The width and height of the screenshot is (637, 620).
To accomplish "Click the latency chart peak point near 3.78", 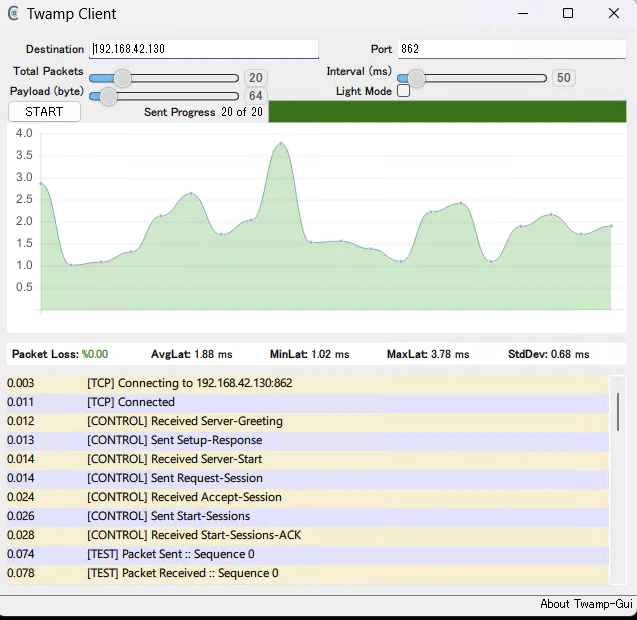I will click(x=281, y=143).
